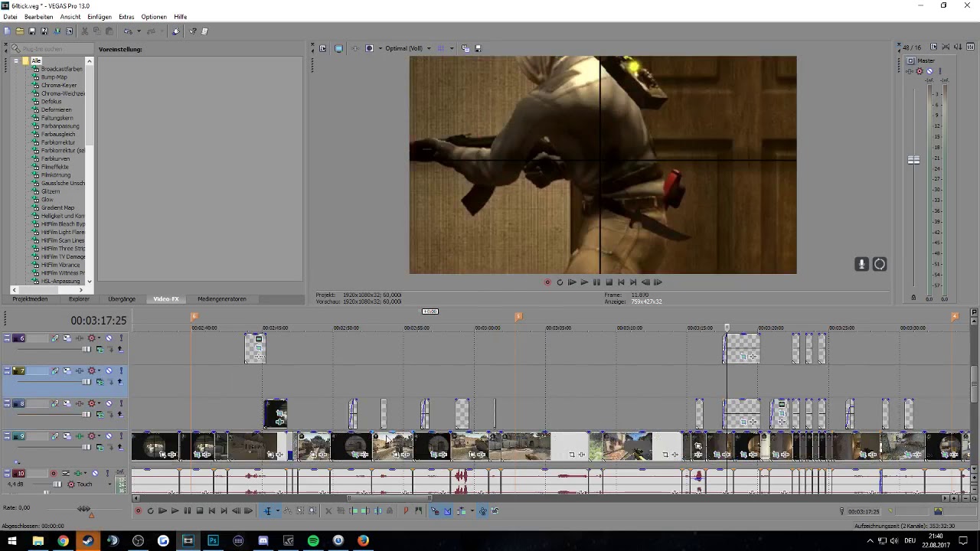Click track 6 level slider handle
This screenshot has width=980, height=551.
[x=86, y=350]
